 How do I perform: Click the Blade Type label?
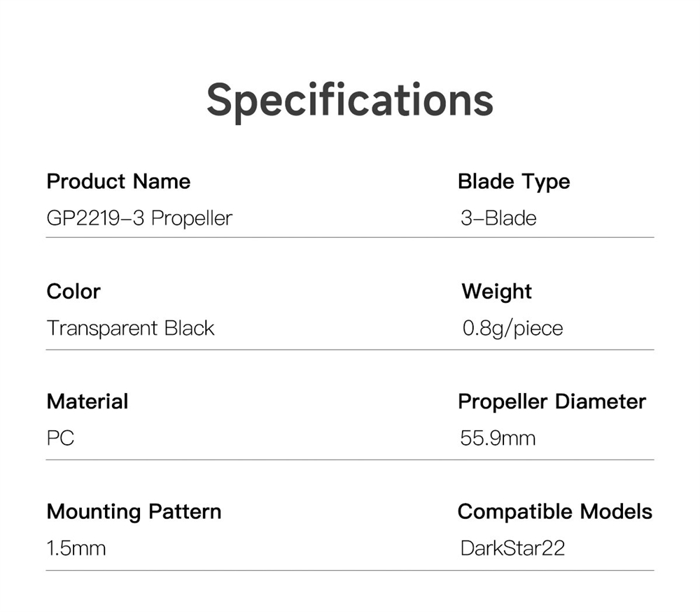(x=514, y=182)
